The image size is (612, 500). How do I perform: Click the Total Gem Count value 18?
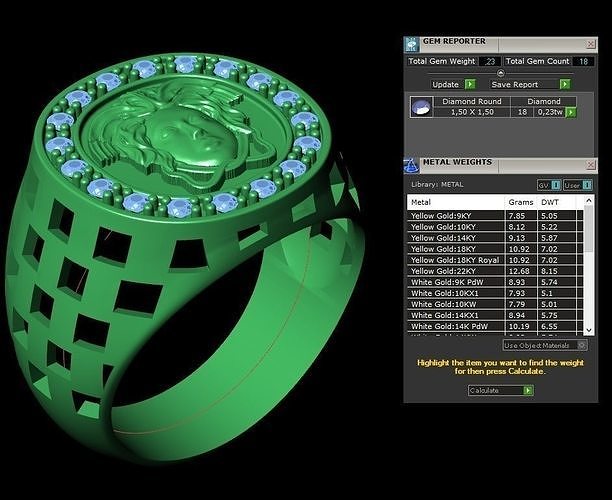tap(583, 61)
